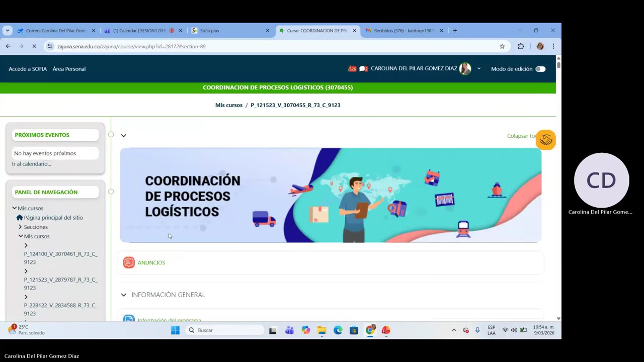Collapse the top course banner section chevron
The width and height of the screenshot is (644, 362).
click(x=123, y=136)
